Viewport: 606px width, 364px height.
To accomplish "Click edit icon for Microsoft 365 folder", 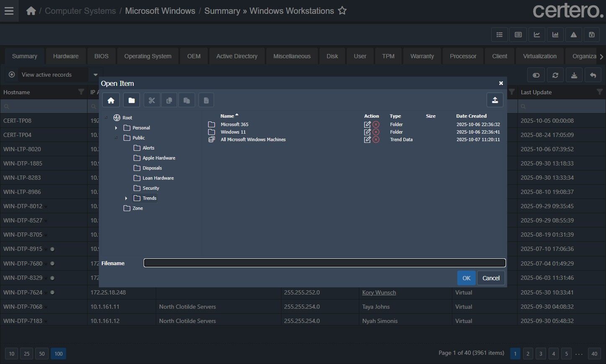I will pyautogui.click(x=367, y=124).
